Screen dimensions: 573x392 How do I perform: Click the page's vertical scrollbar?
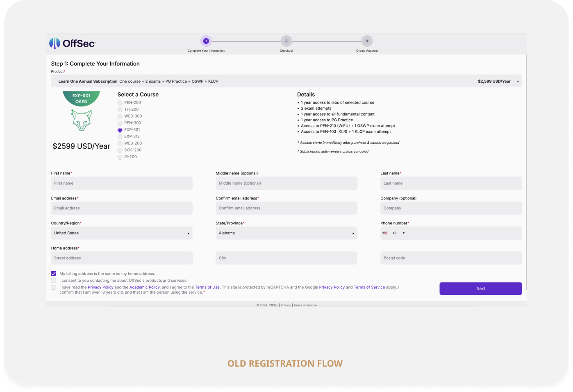pyautogui.click(x=526, y=172)
